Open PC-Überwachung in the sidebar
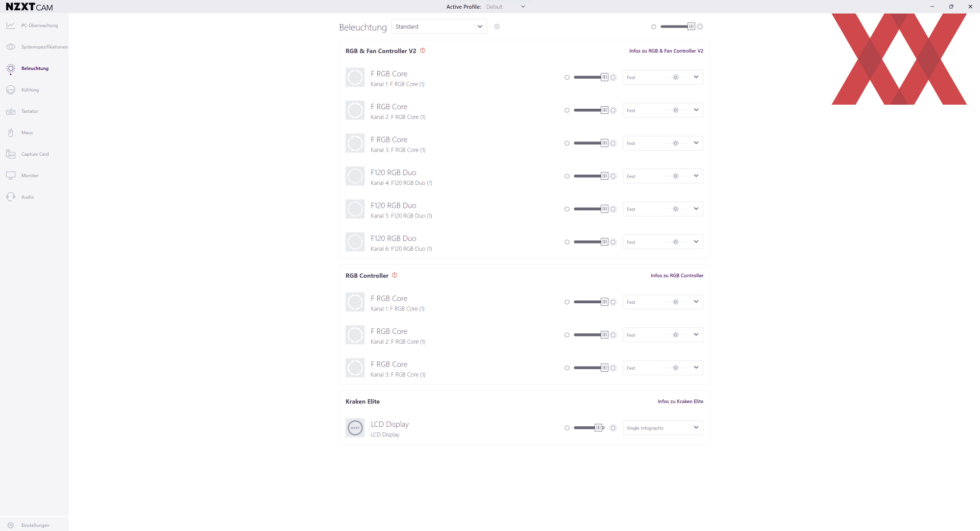Screen dimensions: 980x531 tap(34, 26)
